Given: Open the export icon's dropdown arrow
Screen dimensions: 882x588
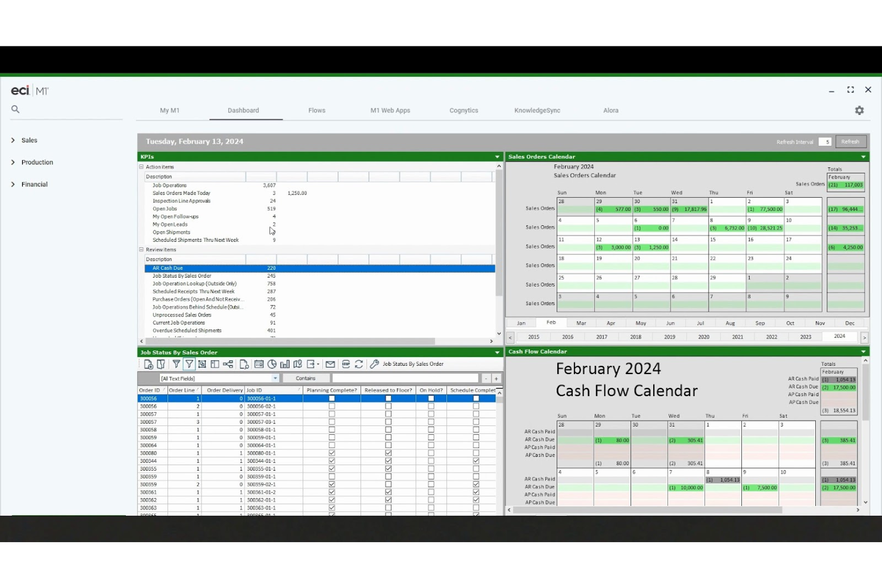Looking at the screenshot, I should click(x=318, y=364).
